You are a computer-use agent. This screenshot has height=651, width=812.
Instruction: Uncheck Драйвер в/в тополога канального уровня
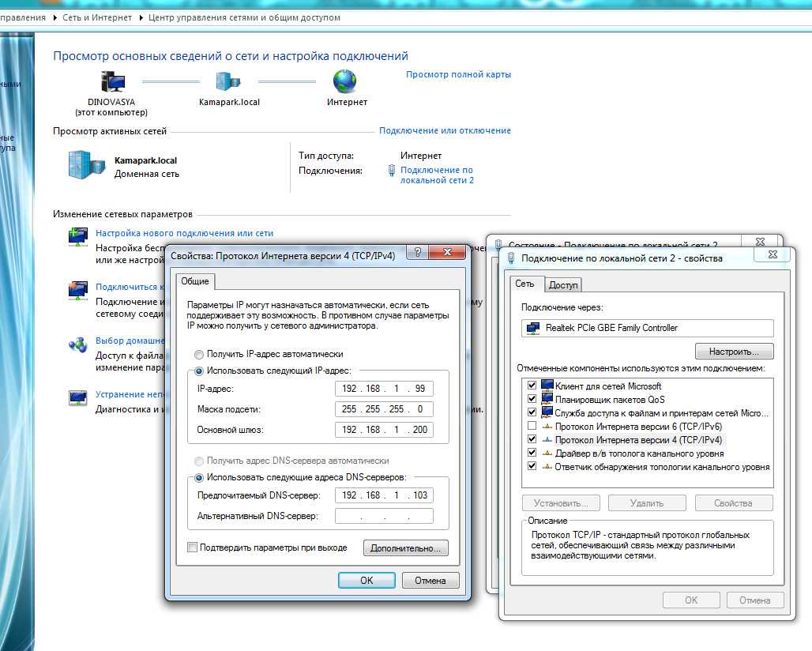(532, 453)
